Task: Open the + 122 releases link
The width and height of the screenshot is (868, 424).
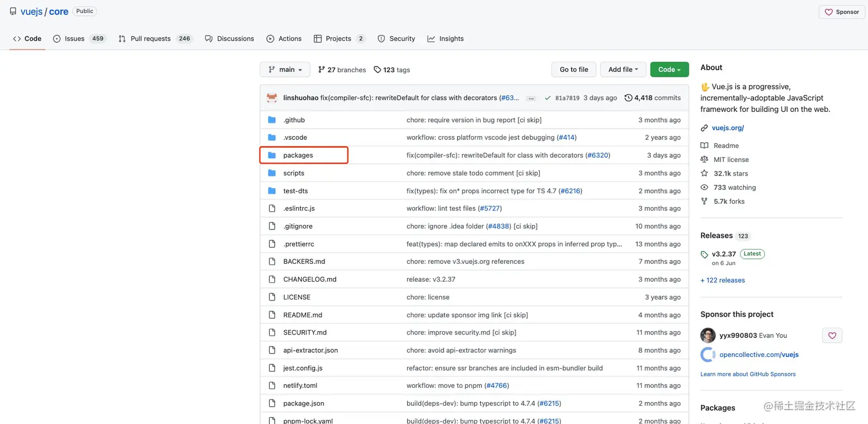Action: pos(723,281)
